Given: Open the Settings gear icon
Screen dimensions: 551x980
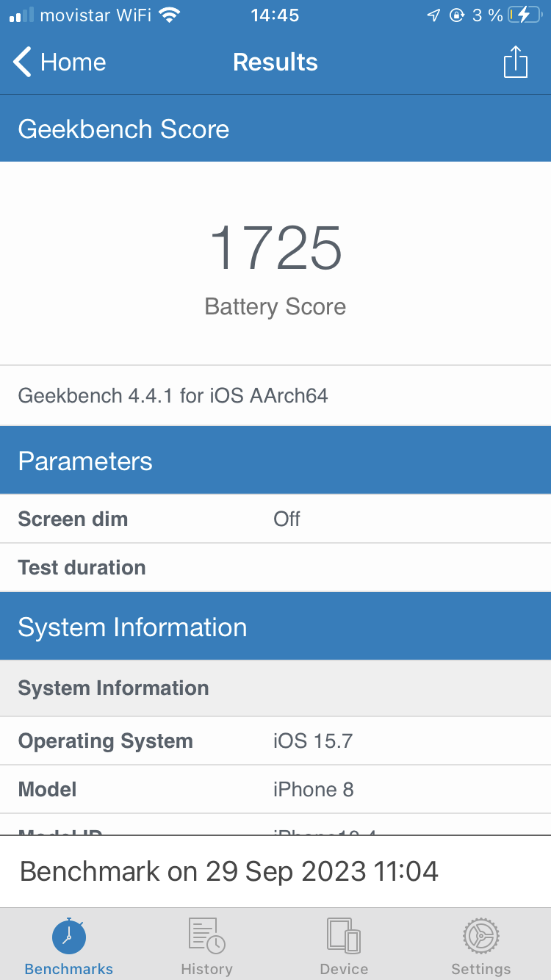Looking at the screenshot, I should coord(481,936).
